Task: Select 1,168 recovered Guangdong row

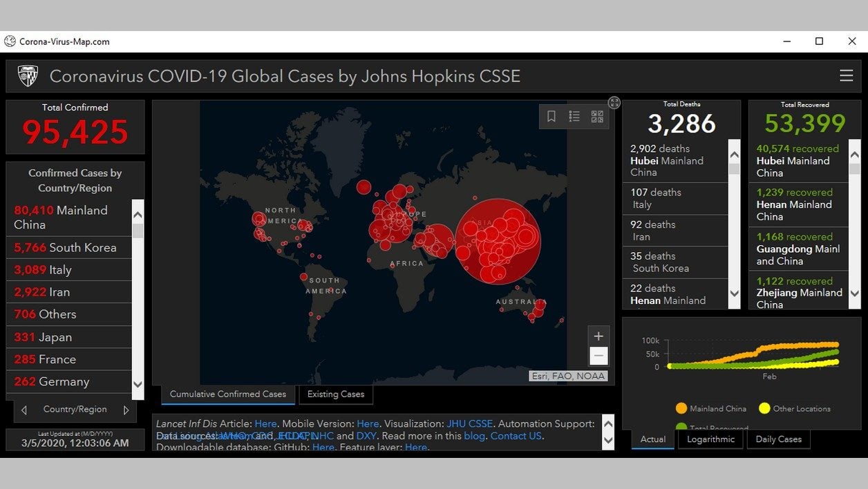Action: click(x=798, y=249)
